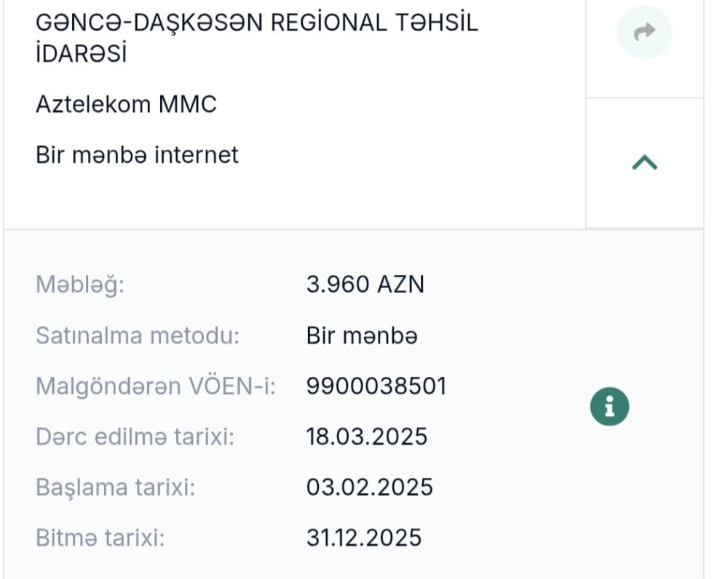The image size is (728, 579).
Task: Select the 'Bir mənbə internet' subject line
Action: click(137, 154)
